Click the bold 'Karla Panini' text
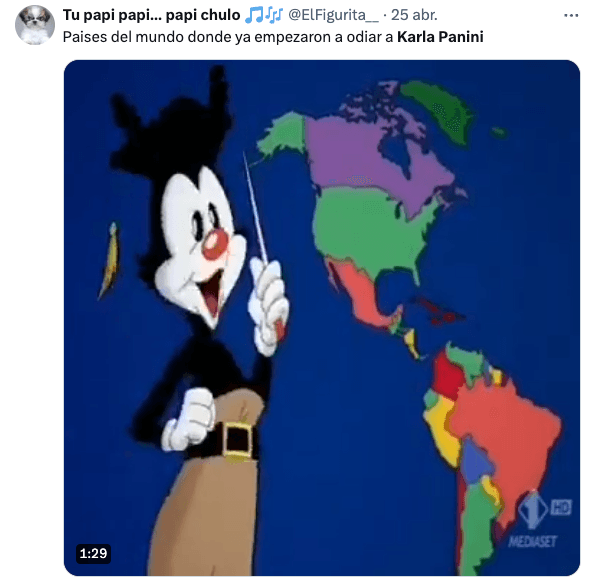 (x=440, y=37)
